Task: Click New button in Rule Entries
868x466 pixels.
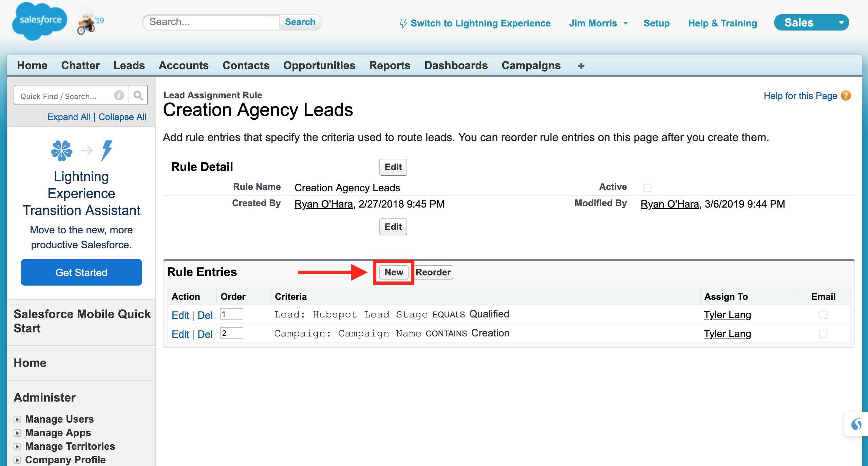Action: pyautogui.click(x=394, y=272)
